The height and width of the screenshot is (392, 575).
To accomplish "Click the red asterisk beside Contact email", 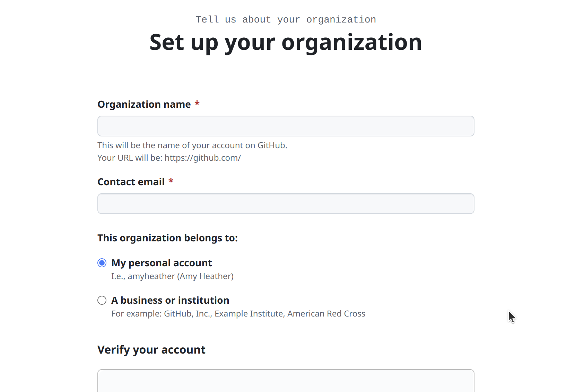I will 171,181.
